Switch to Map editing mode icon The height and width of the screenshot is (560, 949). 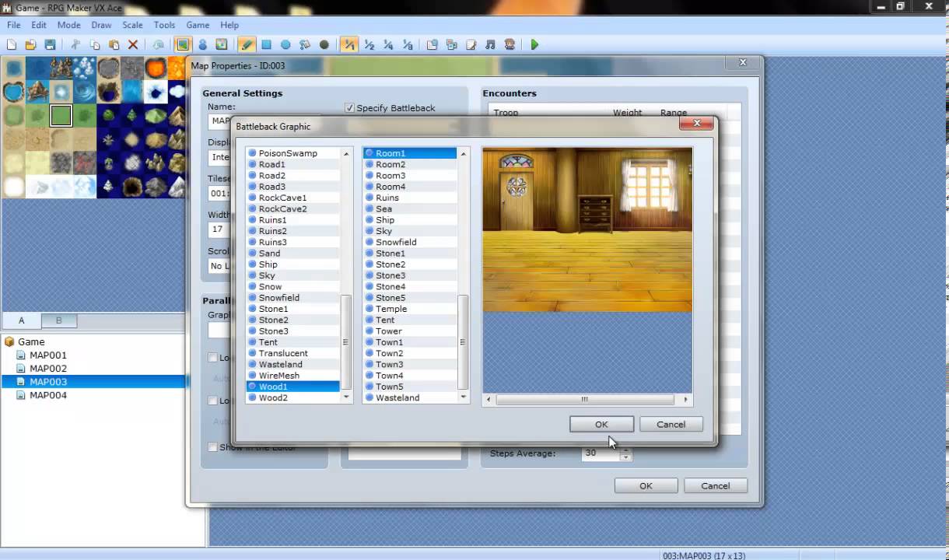(183, 45)
